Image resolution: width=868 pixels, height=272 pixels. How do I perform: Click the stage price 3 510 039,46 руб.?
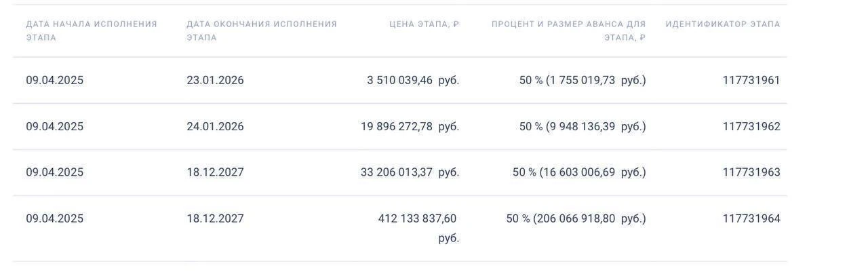[412, 80]
